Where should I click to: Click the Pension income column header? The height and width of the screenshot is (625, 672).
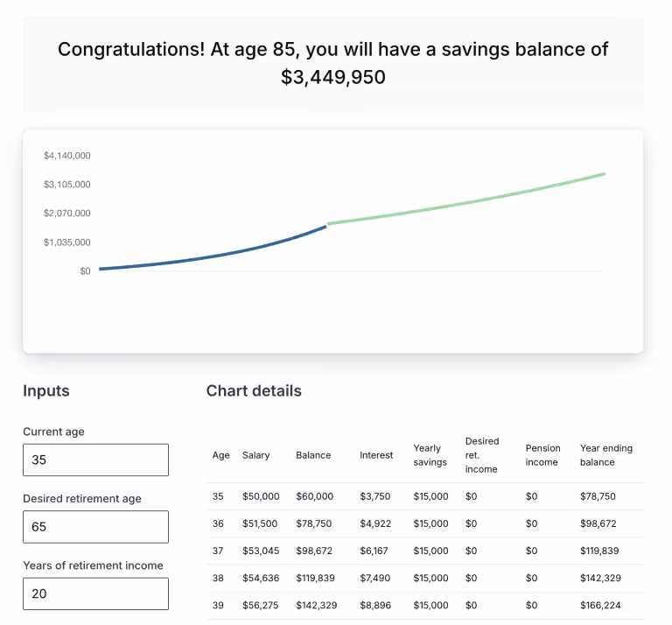coord(542,455)
